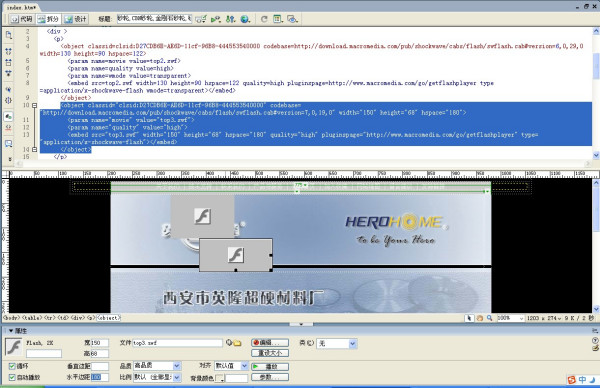Click the refresh design view icon
Screen dimensions: 600x388
point(264,19)
